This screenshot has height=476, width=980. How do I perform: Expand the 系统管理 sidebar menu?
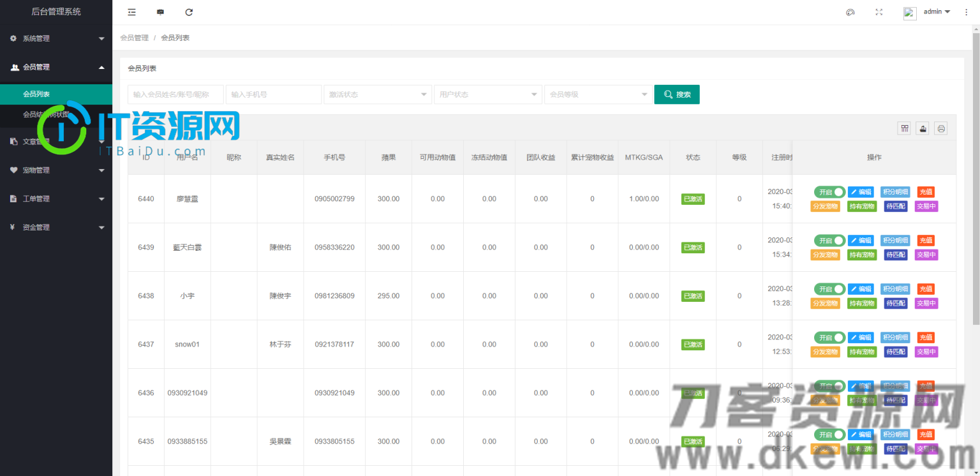coord(56,38)
